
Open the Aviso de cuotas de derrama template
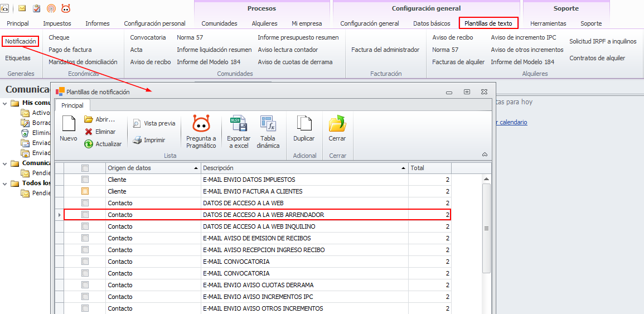click(x=295, y=62)
